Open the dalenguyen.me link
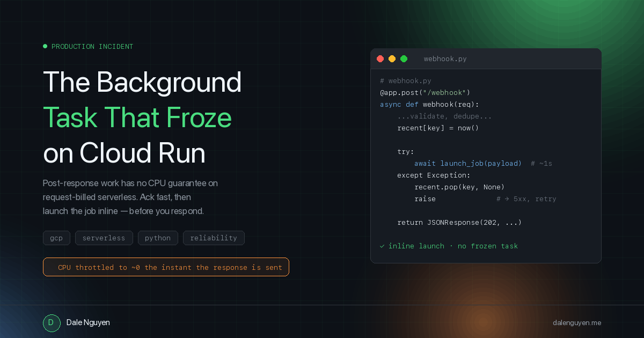 tap(577, 322)
